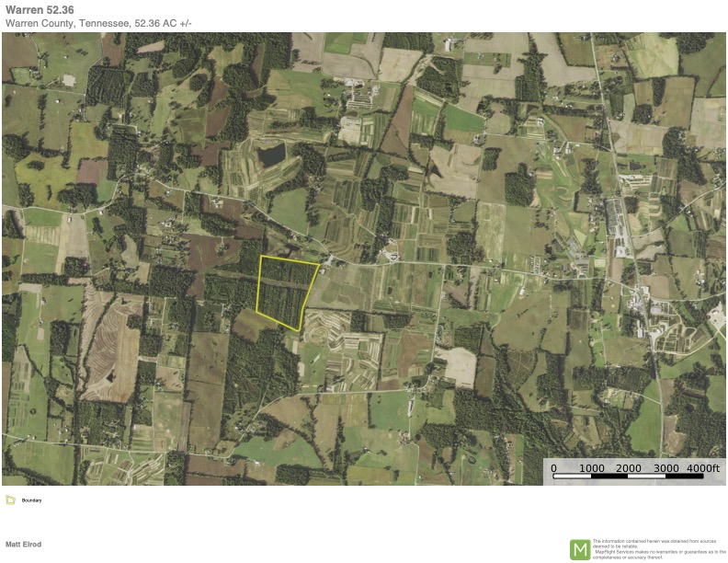Click the 0 label on the scale bar
This screenshot has height=563, width=728.
click(553, 468)
